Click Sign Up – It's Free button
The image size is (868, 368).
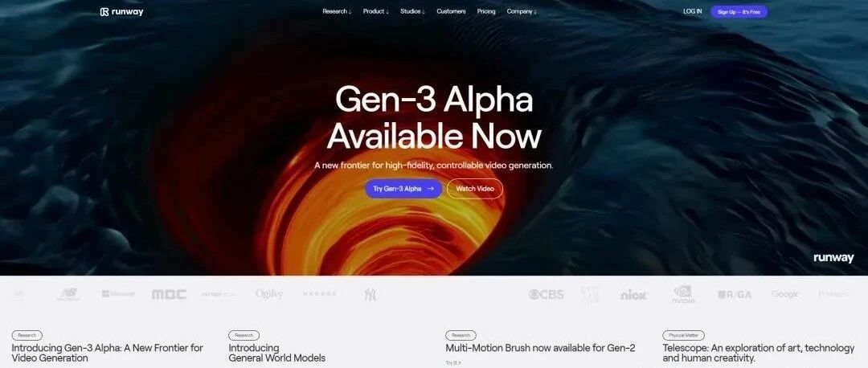[x=739, y=11]
